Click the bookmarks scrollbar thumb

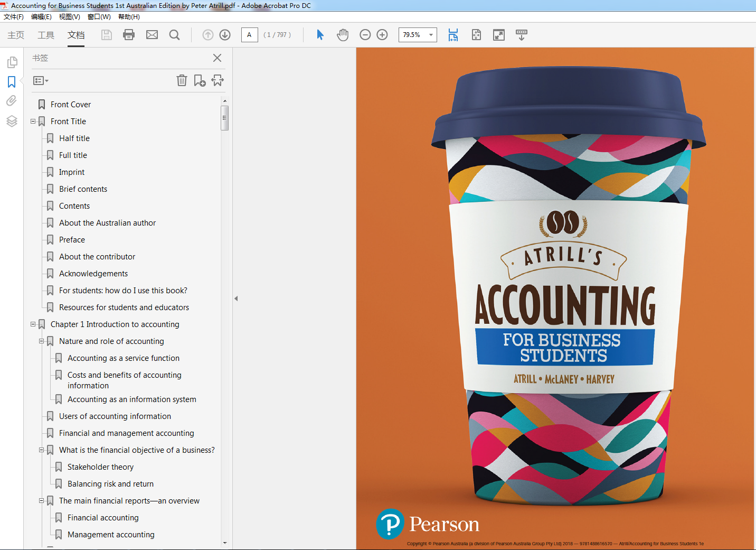coord(224,117)
